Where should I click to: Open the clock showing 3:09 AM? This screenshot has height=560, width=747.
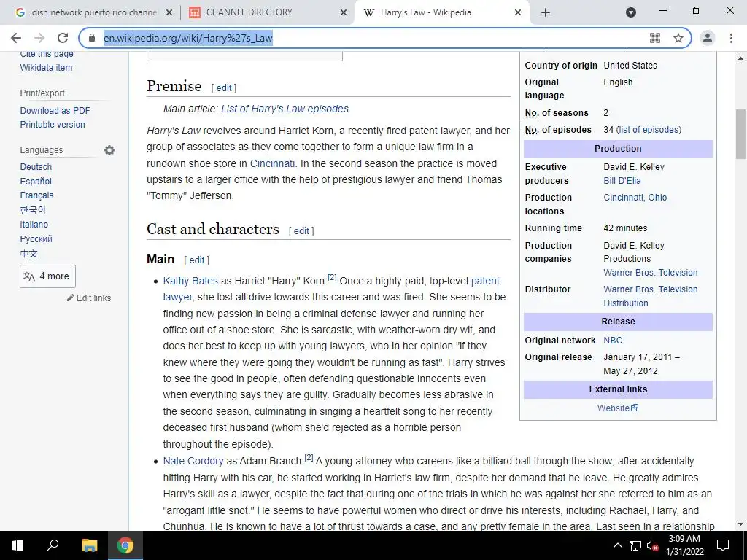click(x=684, y=545)
